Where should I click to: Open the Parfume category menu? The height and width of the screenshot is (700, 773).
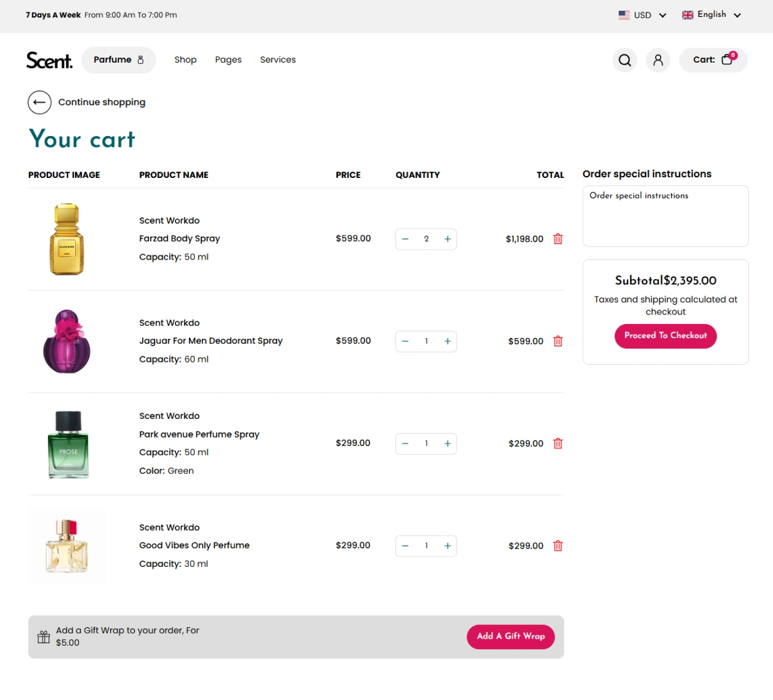(x=118, y=60)
